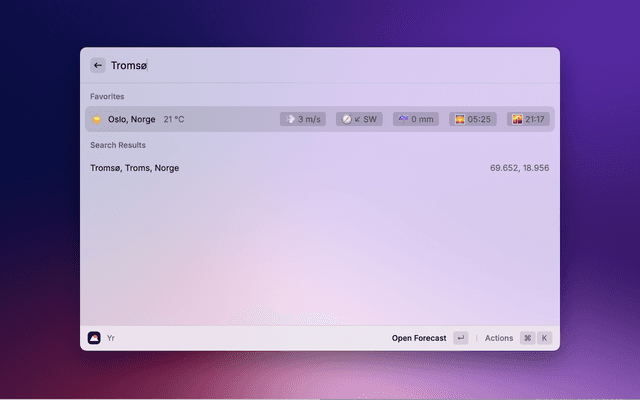640x400 pixels.
Task: Click the 0 mm precipitation tag
Action: point(416,119)
